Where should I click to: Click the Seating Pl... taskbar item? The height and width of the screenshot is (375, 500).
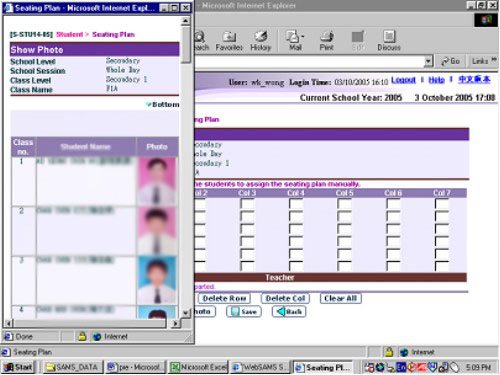click(323, 367)
